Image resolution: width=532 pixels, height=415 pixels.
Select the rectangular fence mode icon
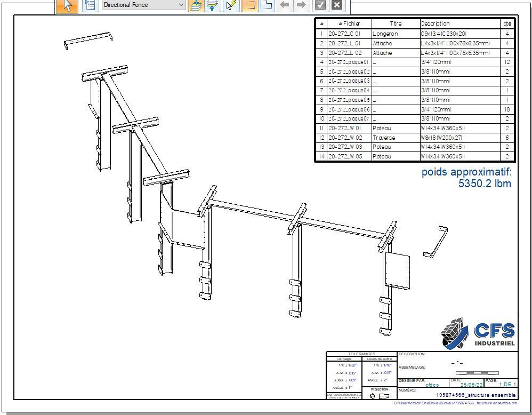(x=249, y=5)
